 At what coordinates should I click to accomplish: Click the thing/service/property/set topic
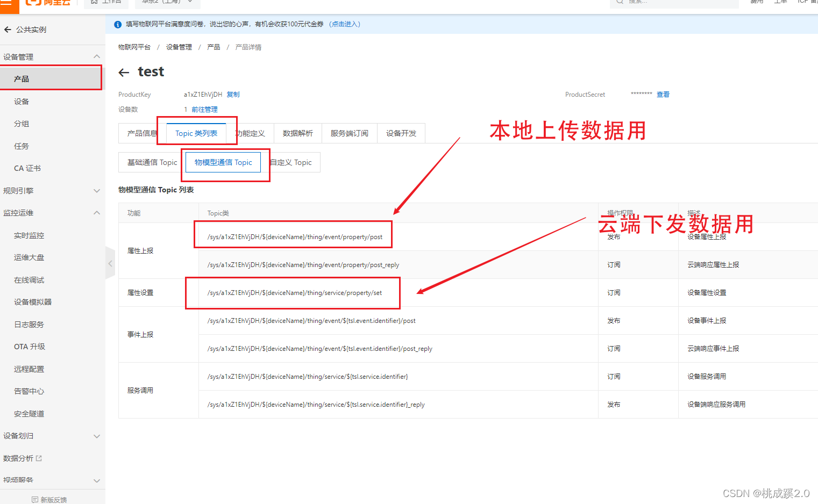click(295, 293)
